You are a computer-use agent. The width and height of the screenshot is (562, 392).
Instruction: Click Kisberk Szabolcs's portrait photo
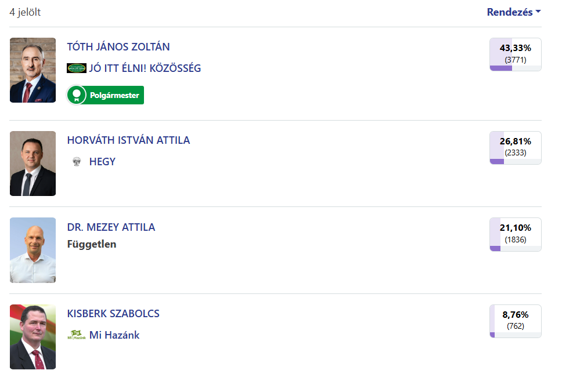[x=33, y=337]
